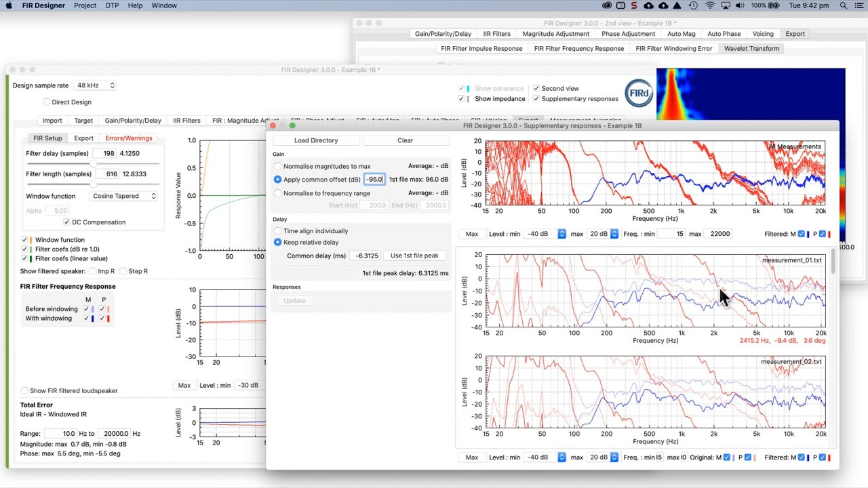Click Use 1st file peak button
The width and height of the screenshot is (868, 488).
tap(414, 256)
